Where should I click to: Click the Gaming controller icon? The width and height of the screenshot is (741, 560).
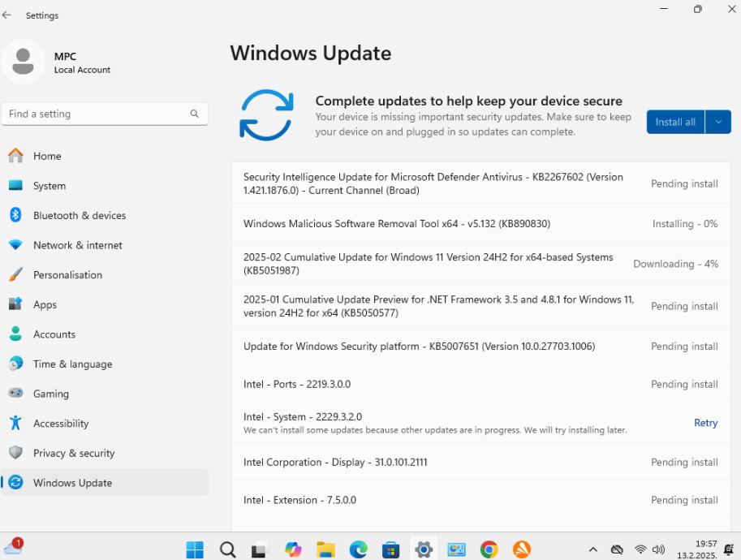tap(15, 393)
